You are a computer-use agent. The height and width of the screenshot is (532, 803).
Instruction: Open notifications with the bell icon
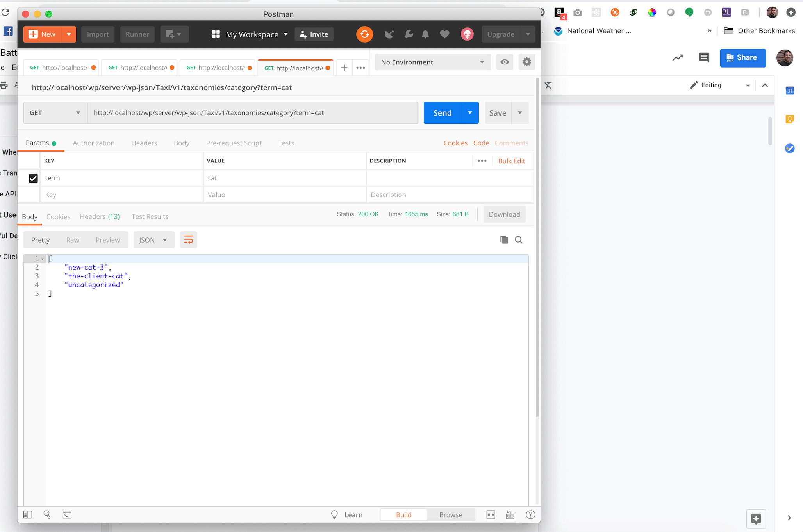(x=425, y=34)
